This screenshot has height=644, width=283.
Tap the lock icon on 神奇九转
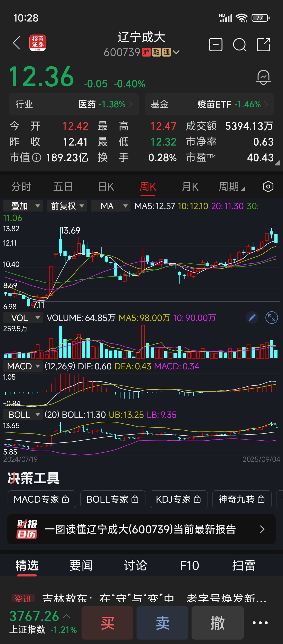261,499
